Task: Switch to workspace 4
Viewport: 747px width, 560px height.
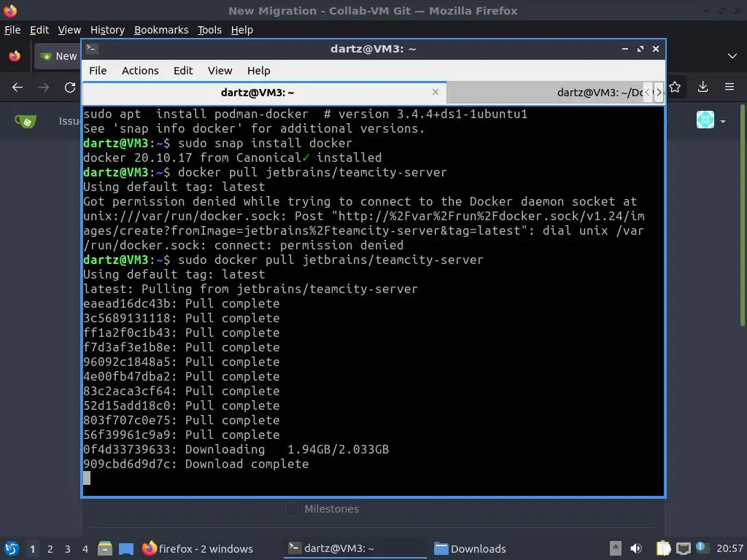Action: pos(85,549)
